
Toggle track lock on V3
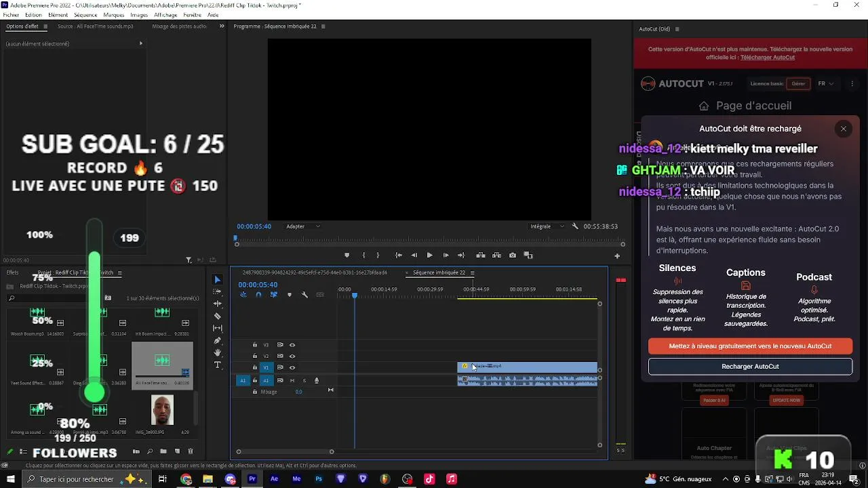pyautogui.click(x=255, y=345)
